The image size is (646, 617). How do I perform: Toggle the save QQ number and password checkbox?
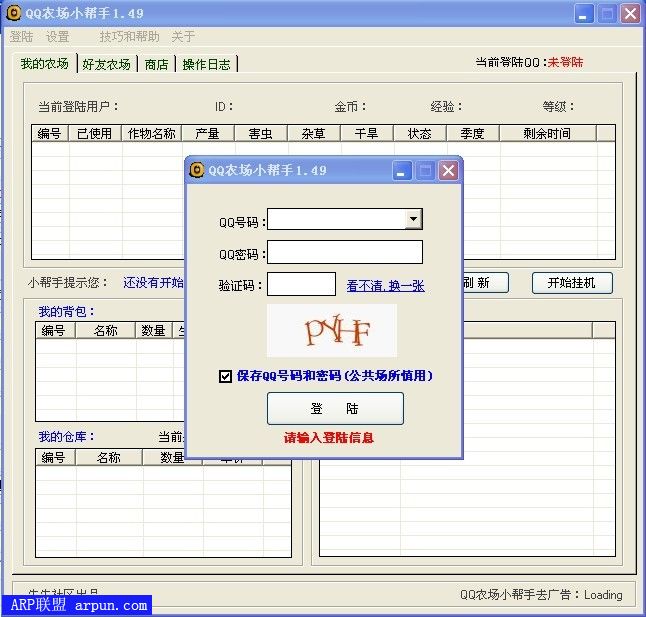(225, 376)
